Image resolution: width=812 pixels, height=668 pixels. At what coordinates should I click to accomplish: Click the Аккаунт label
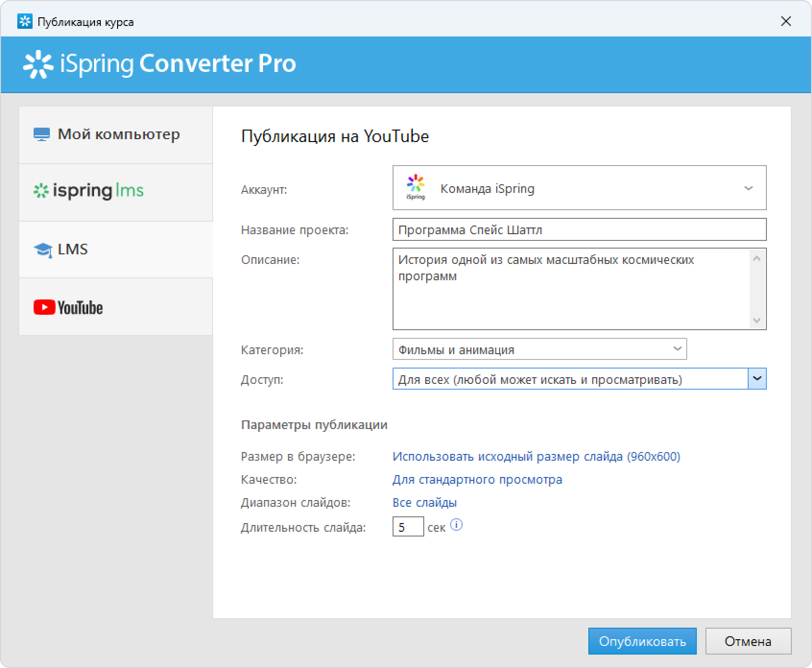coord(264,190)
